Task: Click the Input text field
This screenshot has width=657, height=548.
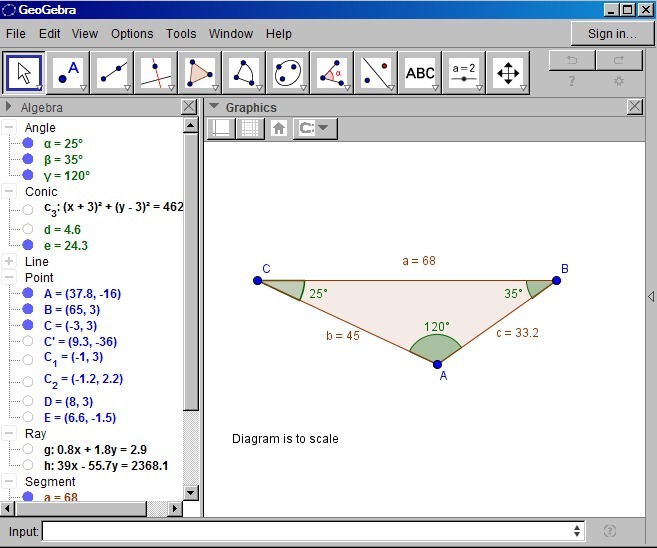Action: pyautogui.click(x=313, y=531)
